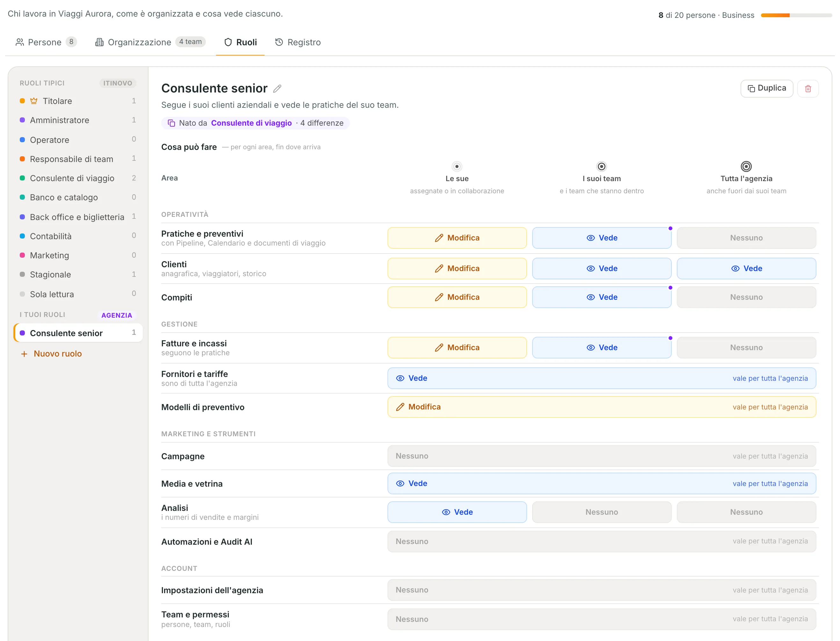The image size is (840, 641).
Task: Click the shield icon on Ruoli tab
Action: pyautogui.click(x=228, y=42)
